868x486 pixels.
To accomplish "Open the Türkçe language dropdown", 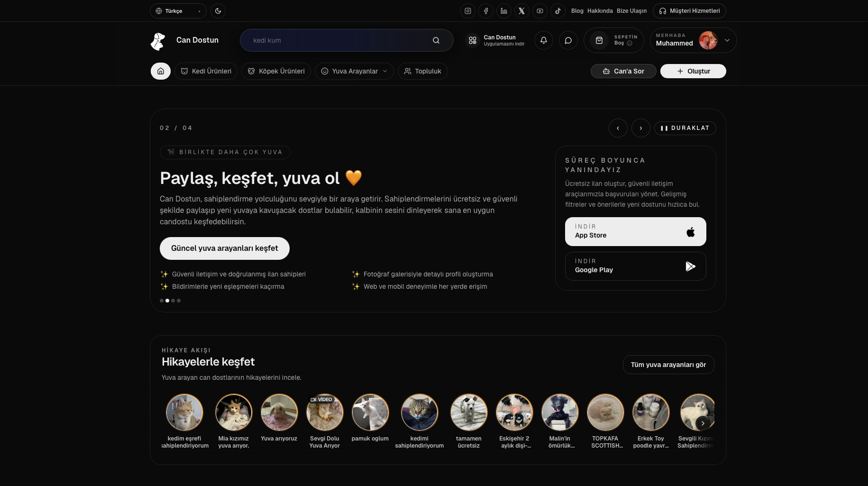I will (178, 11).
